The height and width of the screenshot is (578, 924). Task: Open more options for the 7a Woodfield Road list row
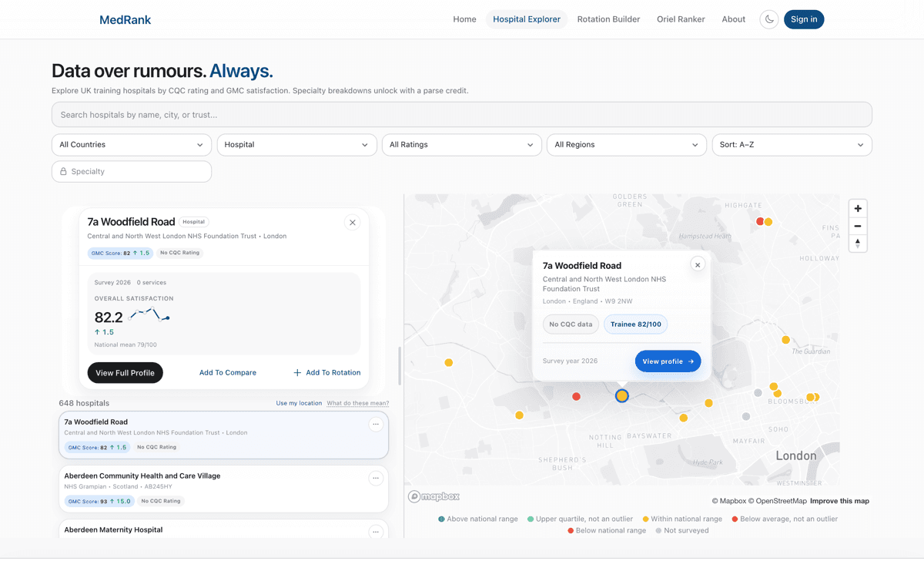click(376, 424)
